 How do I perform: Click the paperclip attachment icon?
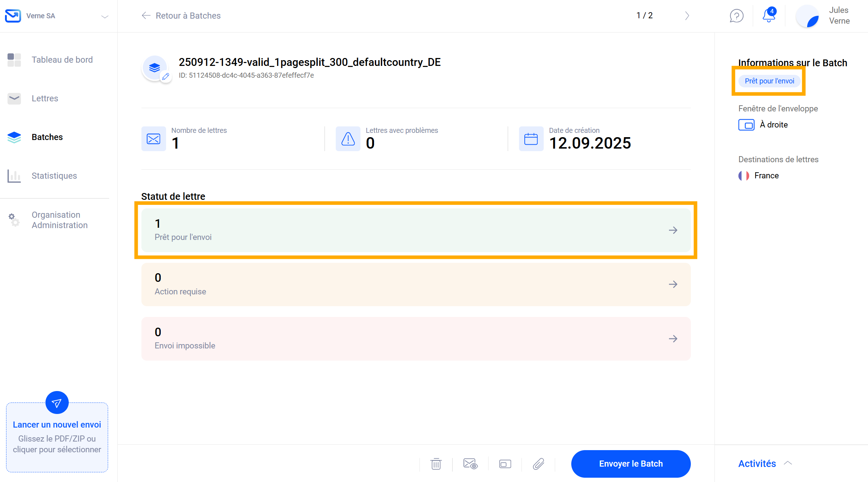point(538,464)
